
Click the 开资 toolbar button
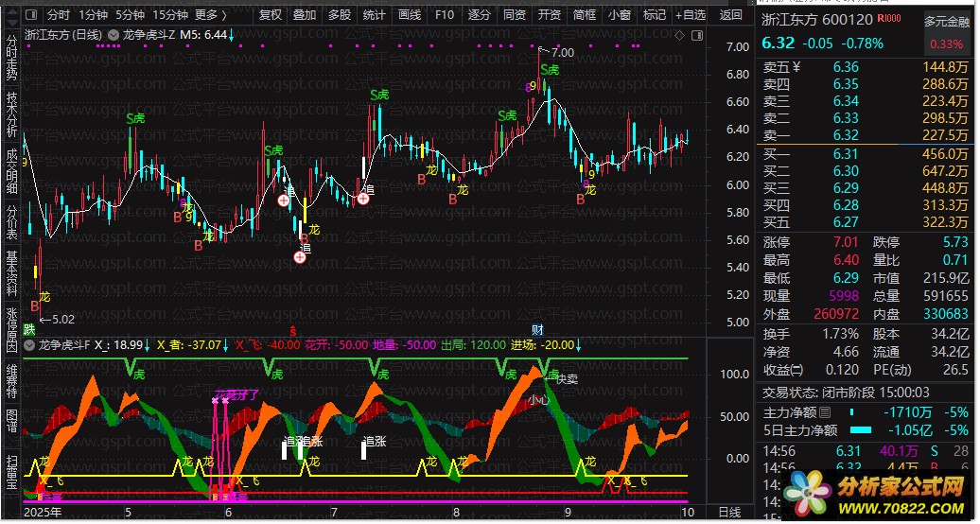coord(550,14)
